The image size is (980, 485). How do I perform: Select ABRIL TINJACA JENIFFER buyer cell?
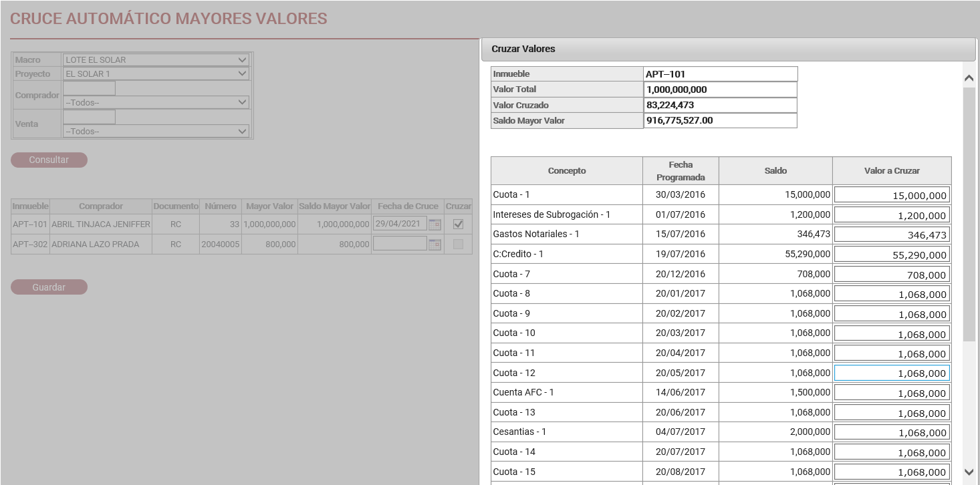[101, 224]
